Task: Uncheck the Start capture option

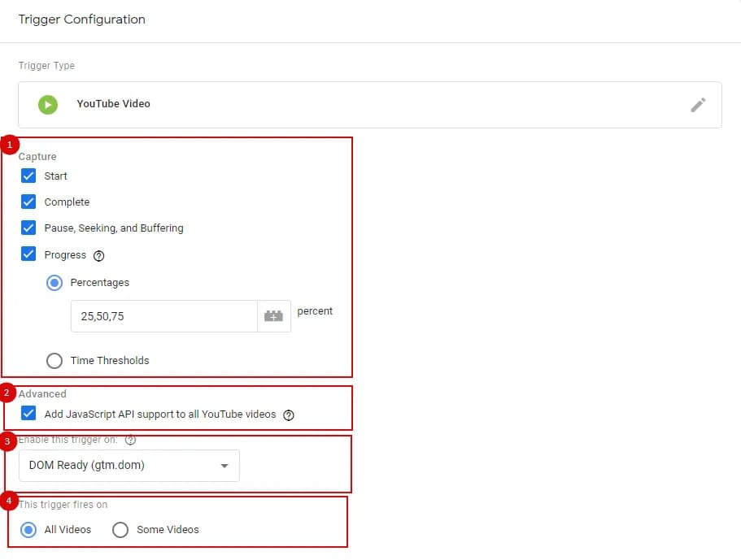Action: pos(28,176)
